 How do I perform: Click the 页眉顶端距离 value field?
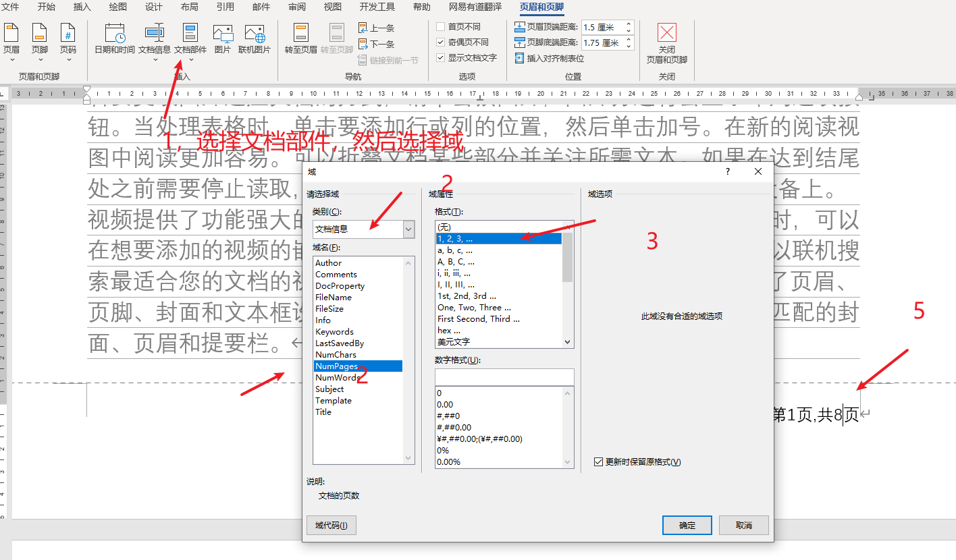pyautogui.click(x=602, y=28)
